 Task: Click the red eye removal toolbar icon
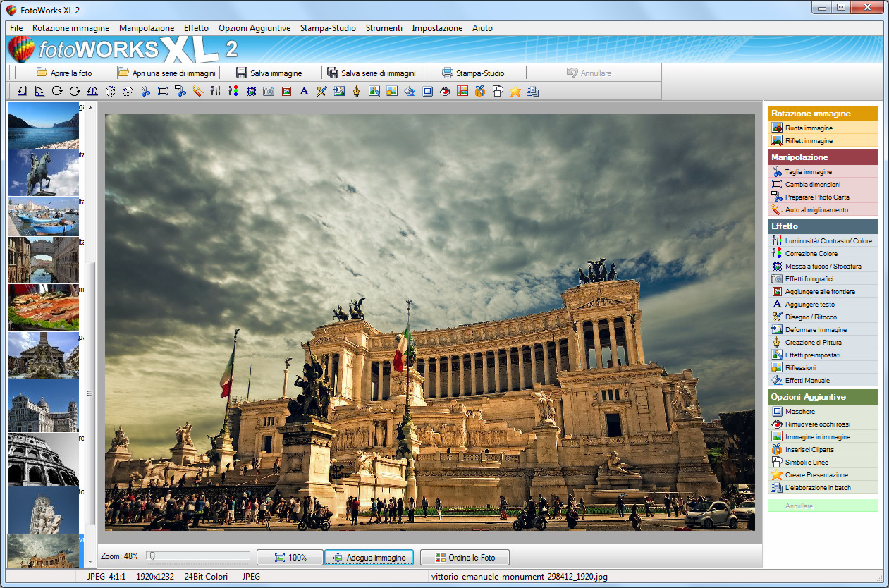tap(445, 91)
